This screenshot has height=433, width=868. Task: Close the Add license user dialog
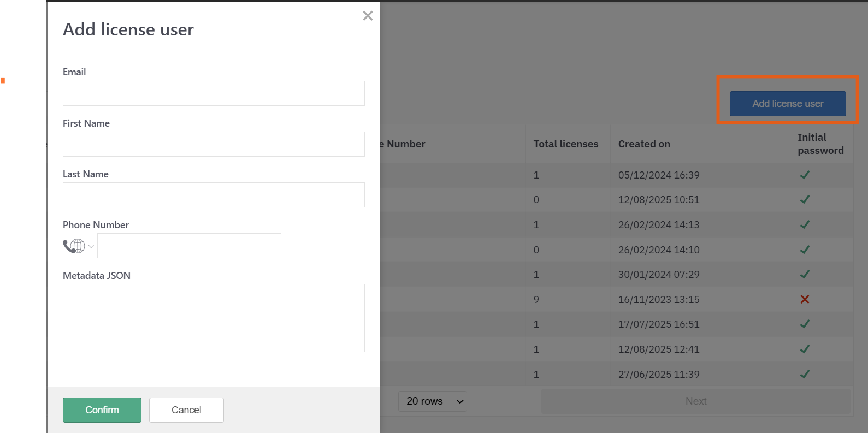(368, 16)
